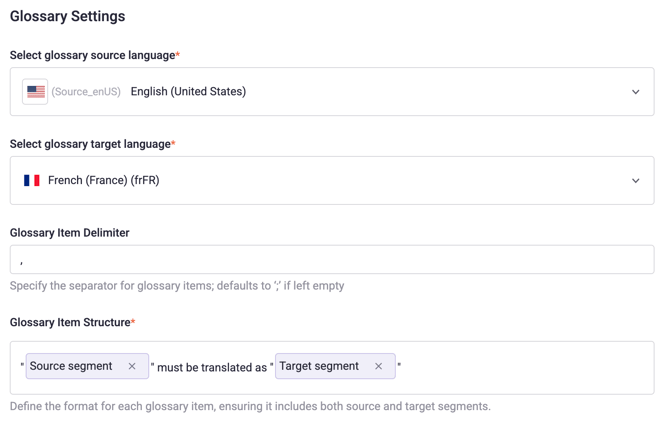Viewport: 670px width, 426px height.
Task: Remove the Target segment chip with its X
Action: pos(379,367)
